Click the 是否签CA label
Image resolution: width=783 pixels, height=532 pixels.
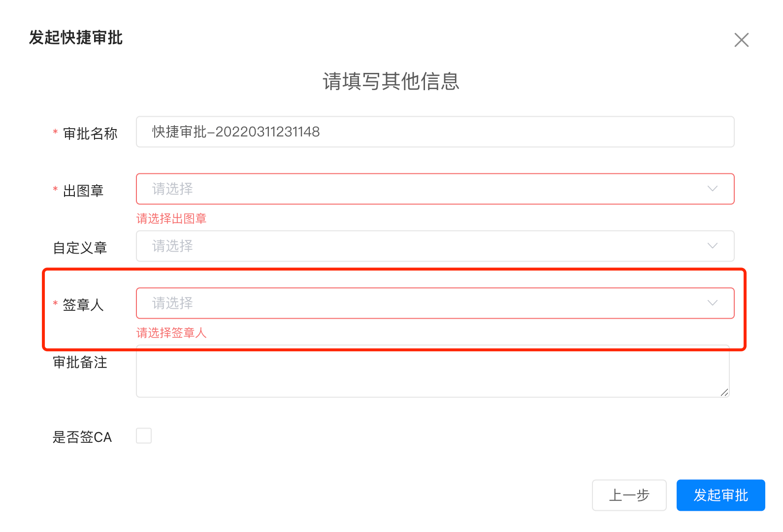[82, 437]
